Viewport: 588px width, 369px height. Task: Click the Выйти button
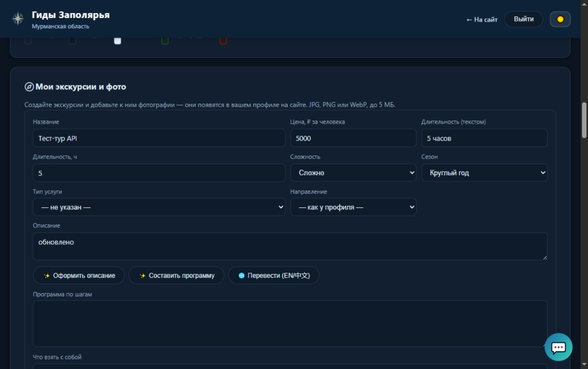[x=524, y=19]
